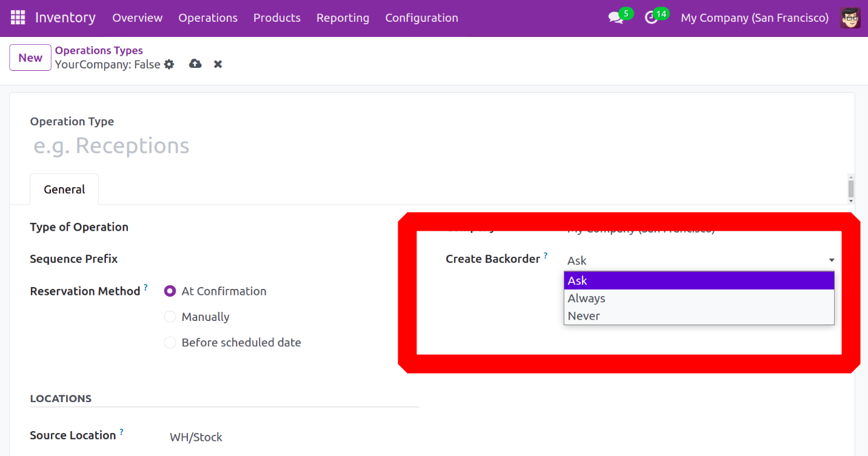Open the Reporting menu

(342, 18)
